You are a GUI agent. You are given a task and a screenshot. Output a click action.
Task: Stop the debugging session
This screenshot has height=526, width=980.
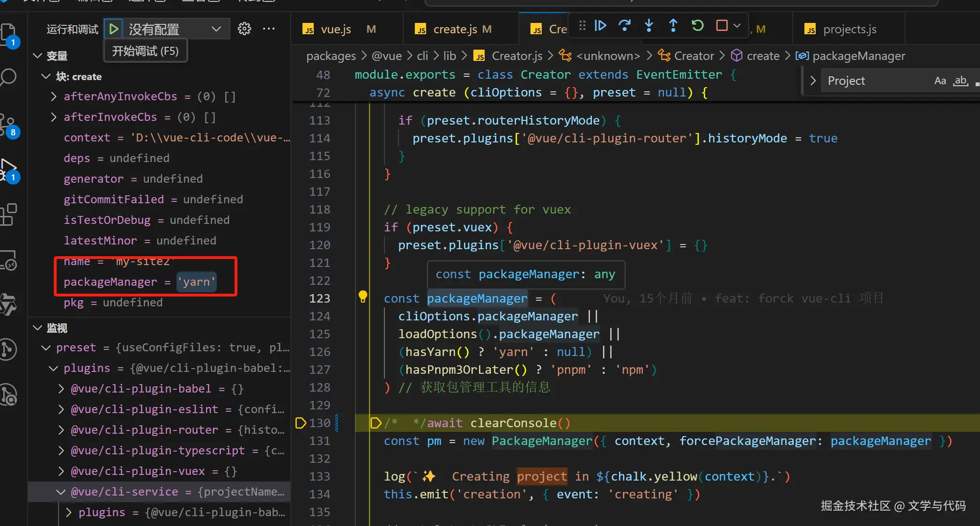click(722, 25)
